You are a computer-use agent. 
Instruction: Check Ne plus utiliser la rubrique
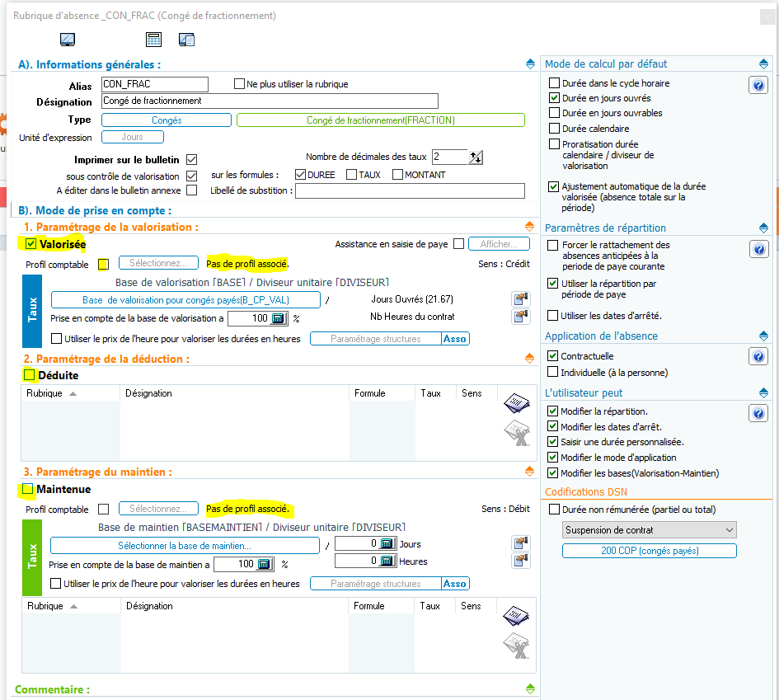click(x=240, y=84)
